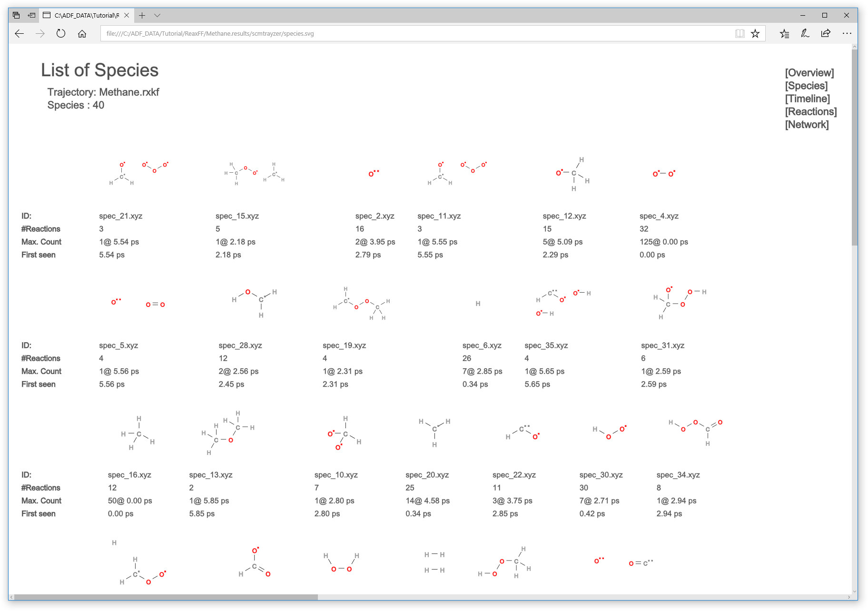This screenshot has height=611, width=868.
Task: Select the C:\ADF_DATA\Tutorial tab
Action: click(86, 15)
